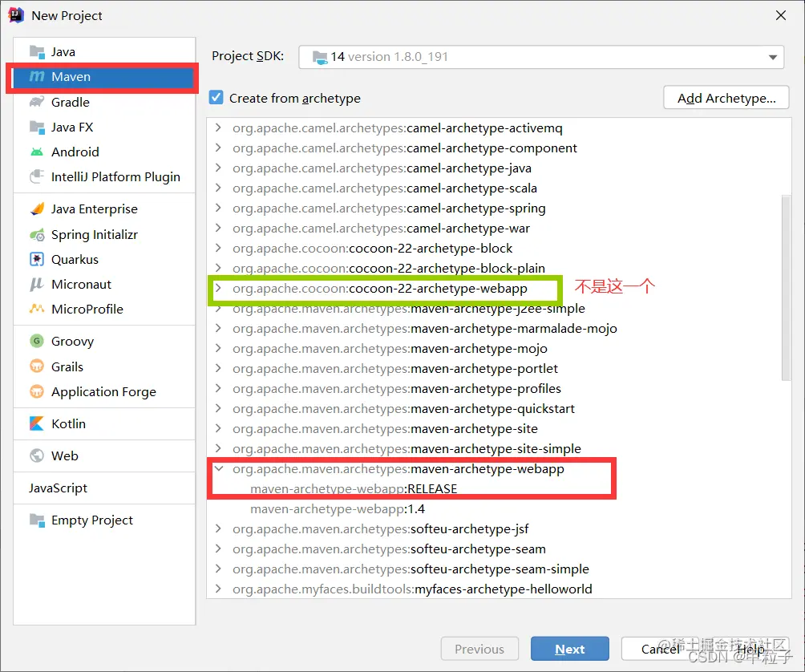
Task: Click the Java FX folder icon
Action: tap(37, 127)
